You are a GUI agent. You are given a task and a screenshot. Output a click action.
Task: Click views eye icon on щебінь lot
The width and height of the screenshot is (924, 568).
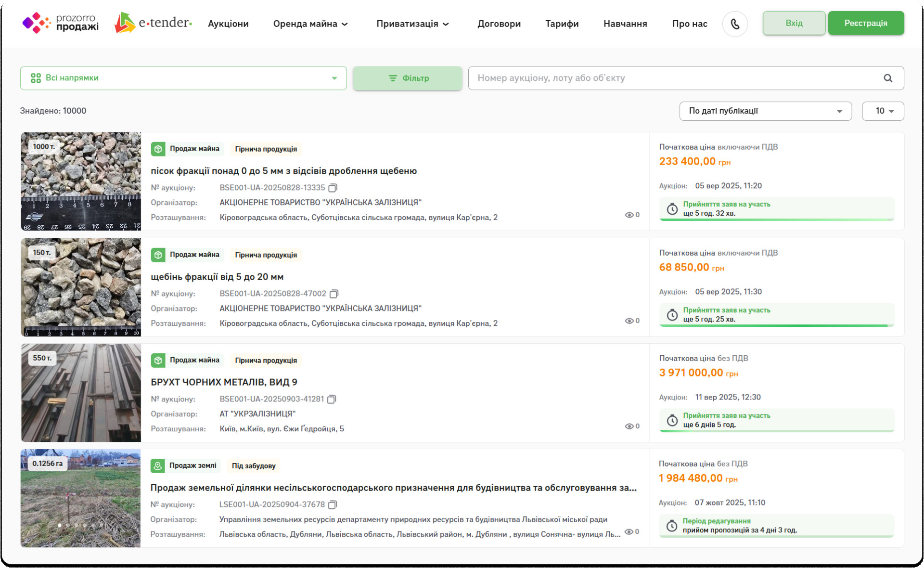point(629,321)
